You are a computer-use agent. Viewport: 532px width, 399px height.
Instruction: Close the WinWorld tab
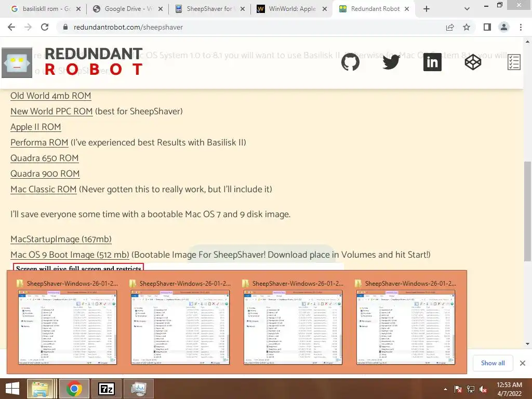click(325, 9)
